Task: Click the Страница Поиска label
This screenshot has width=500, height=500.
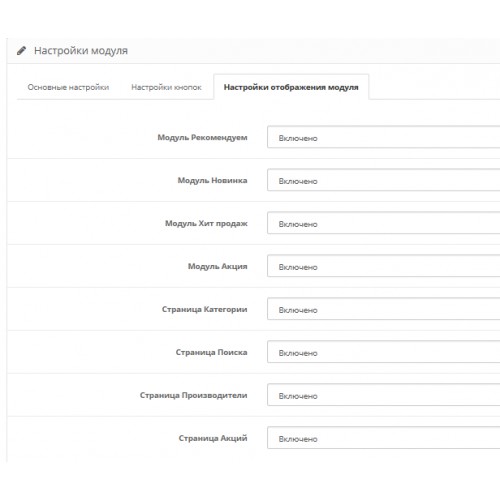Action: click(212, 352)
